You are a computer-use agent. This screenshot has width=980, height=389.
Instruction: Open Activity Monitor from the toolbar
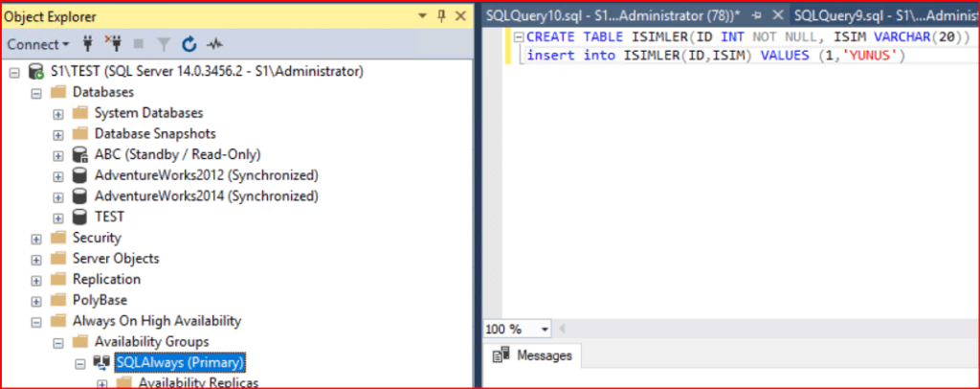pos(215,44)
